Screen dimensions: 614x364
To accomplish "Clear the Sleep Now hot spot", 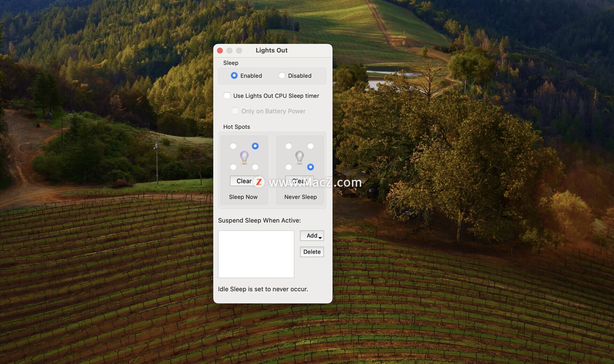I will (x=244, y=181).
